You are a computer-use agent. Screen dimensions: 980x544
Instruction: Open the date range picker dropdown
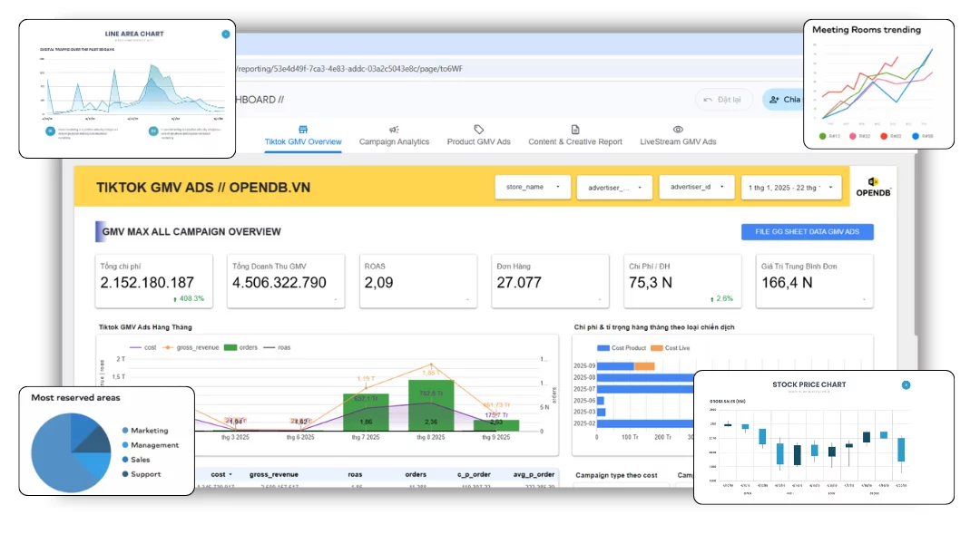[x=790, y=187]
